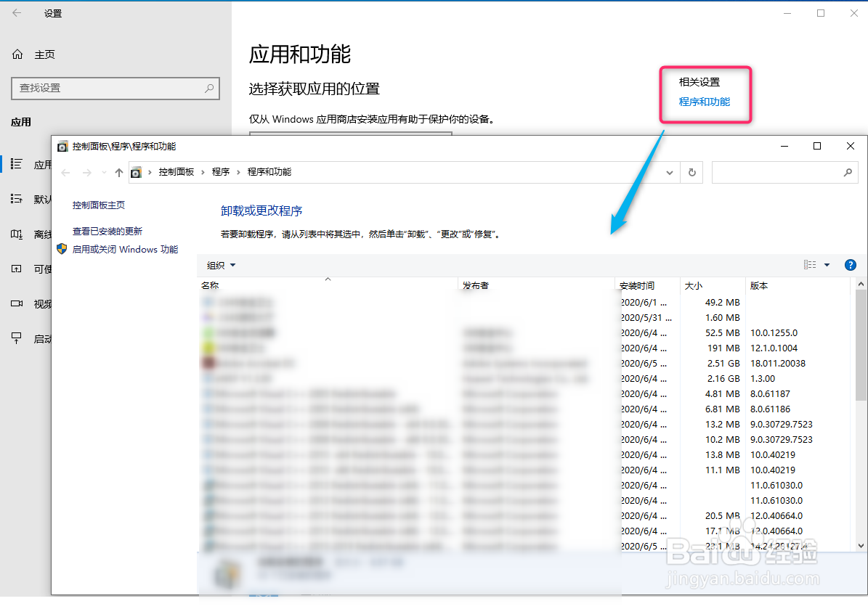Select row with size 11.1 MB

tap(524, 470)
